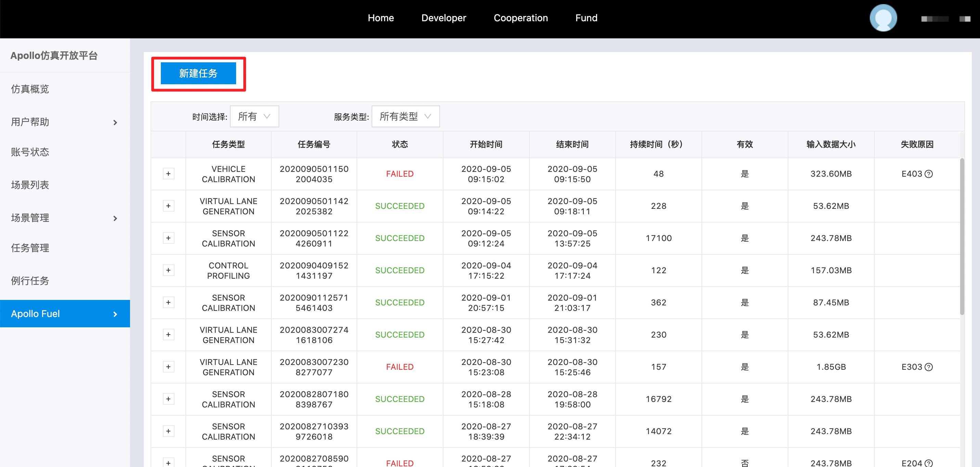Click Apollo仿真开放平台 sidebar title
Screen dimensions: 980x467
pos(54,55)
